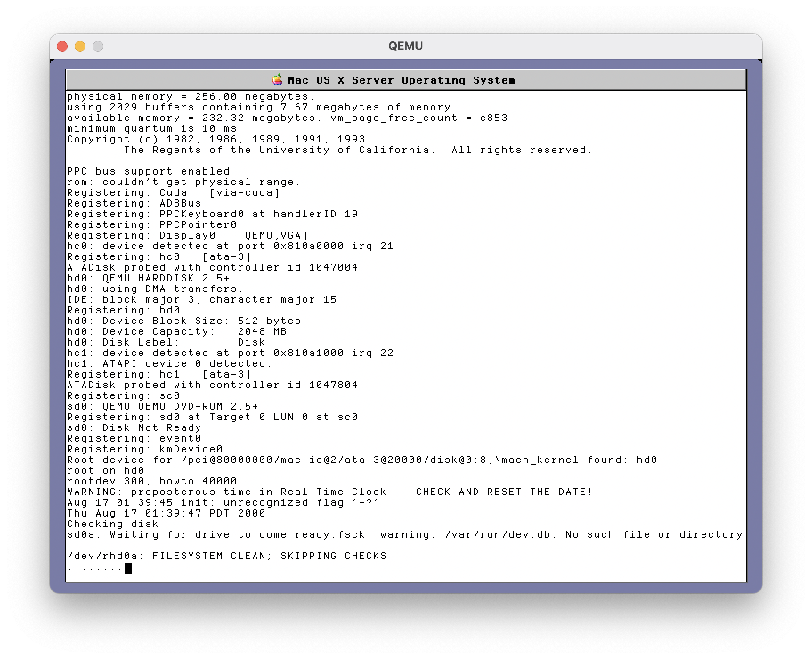Click 'ATADisk probed with controller id 1047004' line

point(212,268)
